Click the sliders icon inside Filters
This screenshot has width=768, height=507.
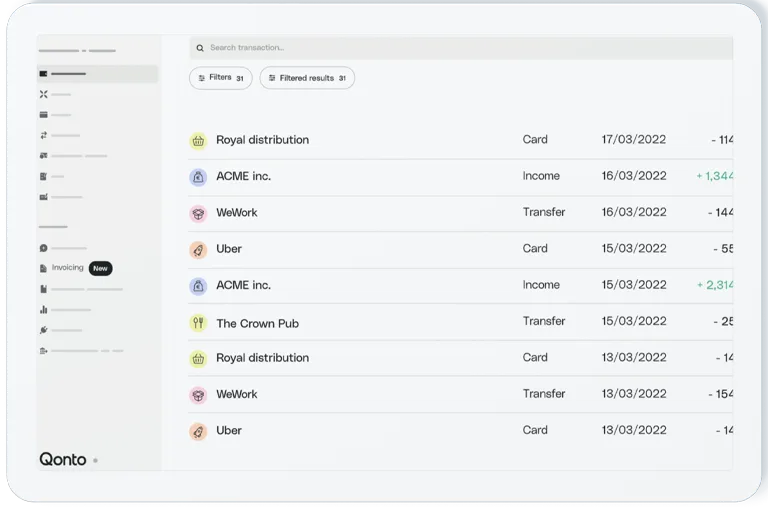(x=201, y=78)
